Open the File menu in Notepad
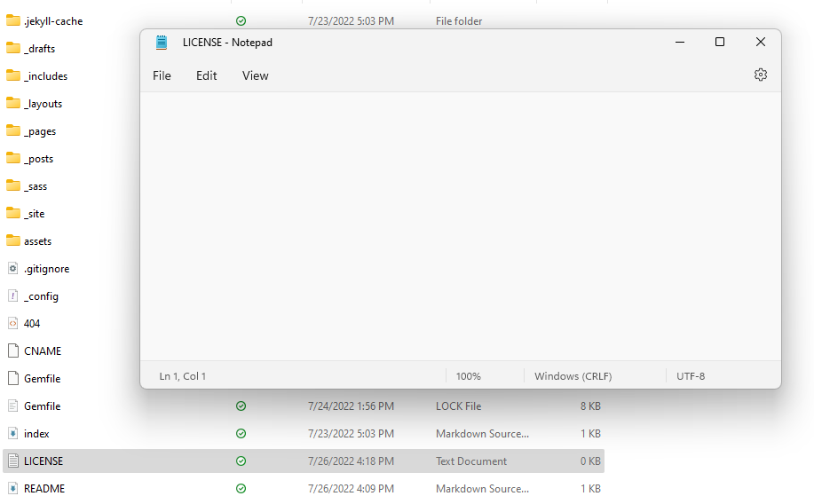Image resolution: width=814 pixels, height=504 pixels. click(162, 75)
